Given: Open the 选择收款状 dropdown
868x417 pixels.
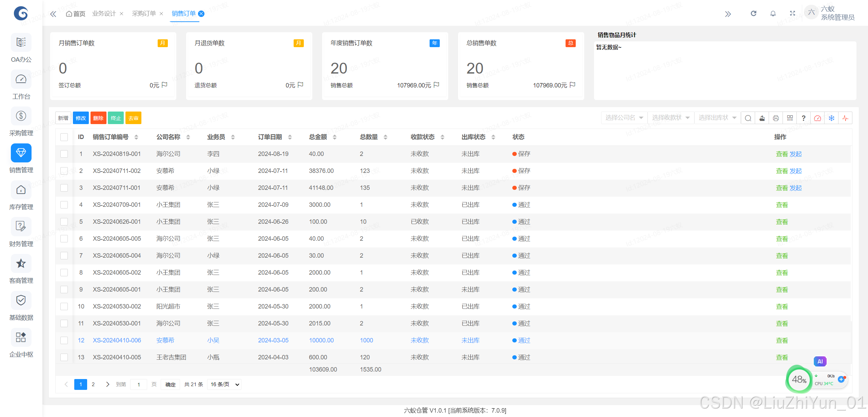Looking at the screenshot, I should tap(670, 118).
